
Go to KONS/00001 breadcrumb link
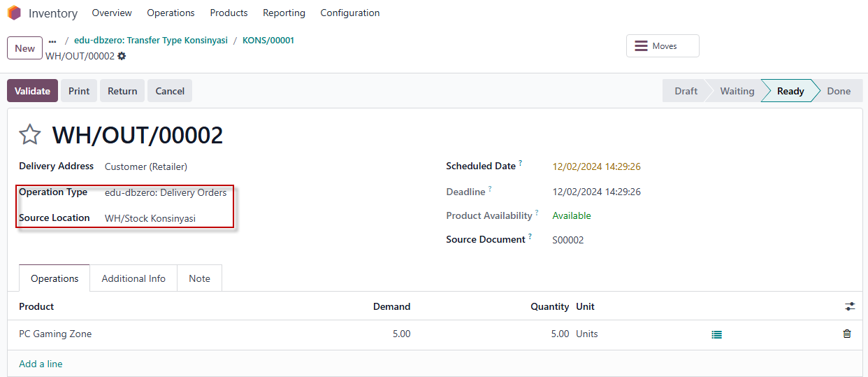[x=268, y=41]
